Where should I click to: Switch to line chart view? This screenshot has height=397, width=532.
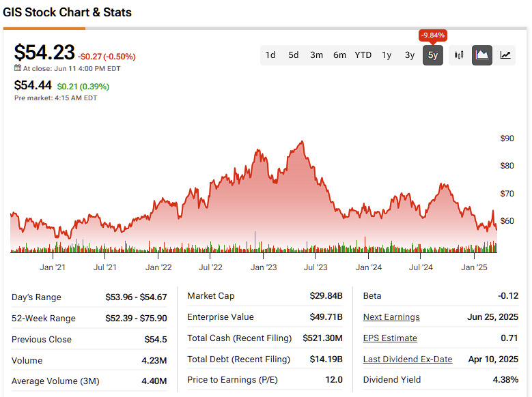[505, 55]
